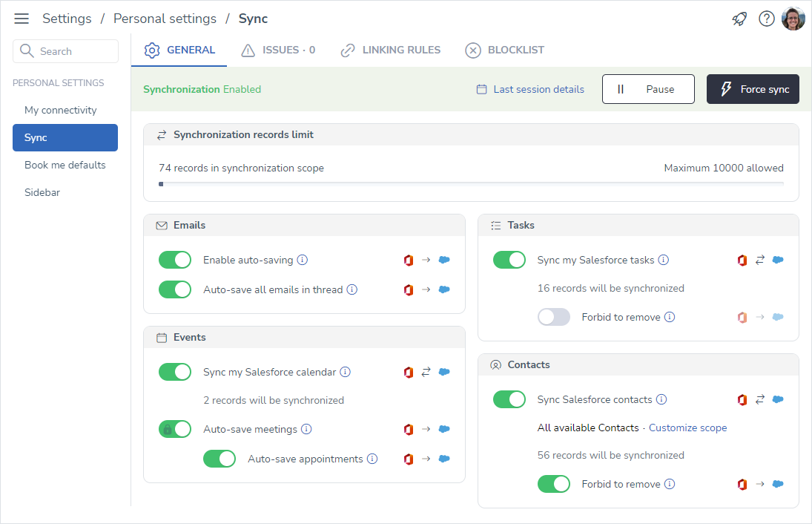
Task: Click '56 records will be synchronized' text
Action: tap(610, 455)
